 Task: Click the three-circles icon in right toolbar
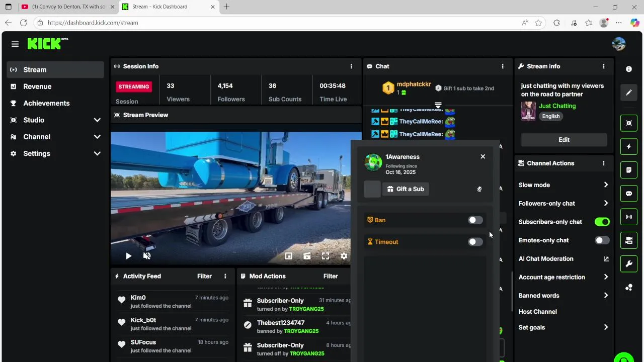click(x=629, y=287)
